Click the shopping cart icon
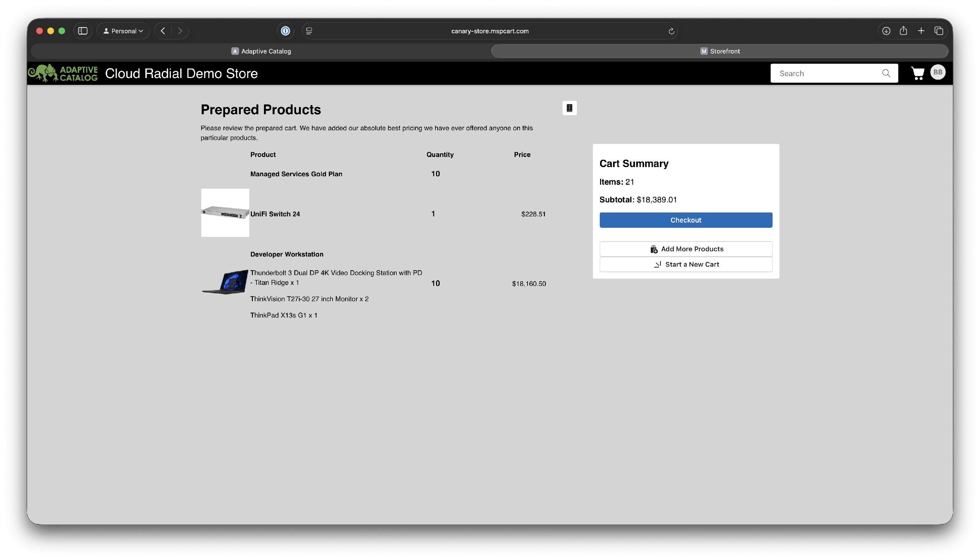980x560 pixels. [917, 73]
